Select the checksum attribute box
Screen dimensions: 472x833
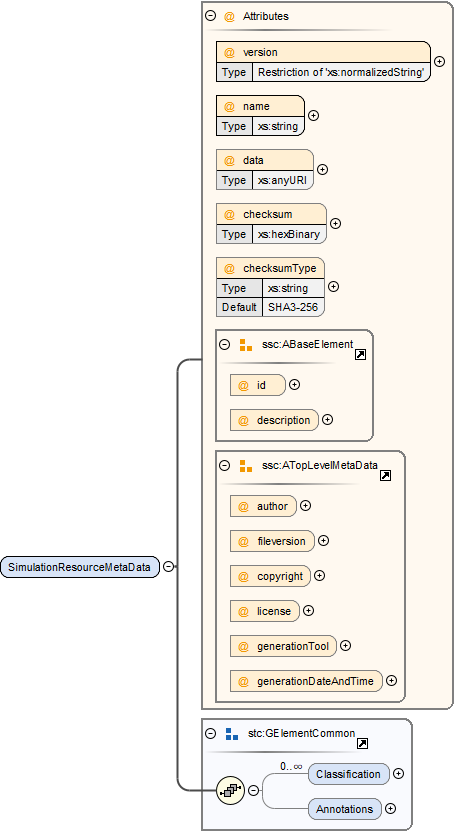pyautogui.click(x=271, y=224)
